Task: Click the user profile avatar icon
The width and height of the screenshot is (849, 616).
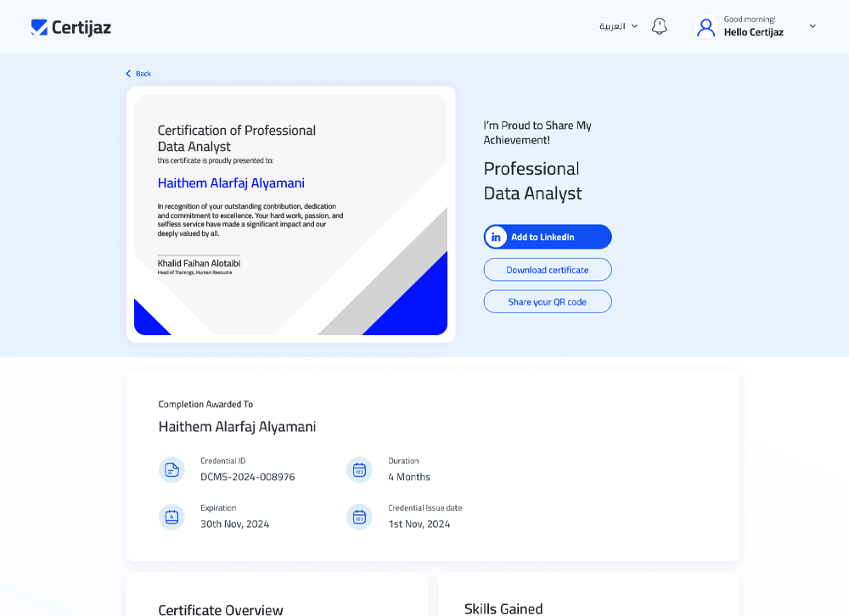Action: pyautogui.click(x=706, y=27)
